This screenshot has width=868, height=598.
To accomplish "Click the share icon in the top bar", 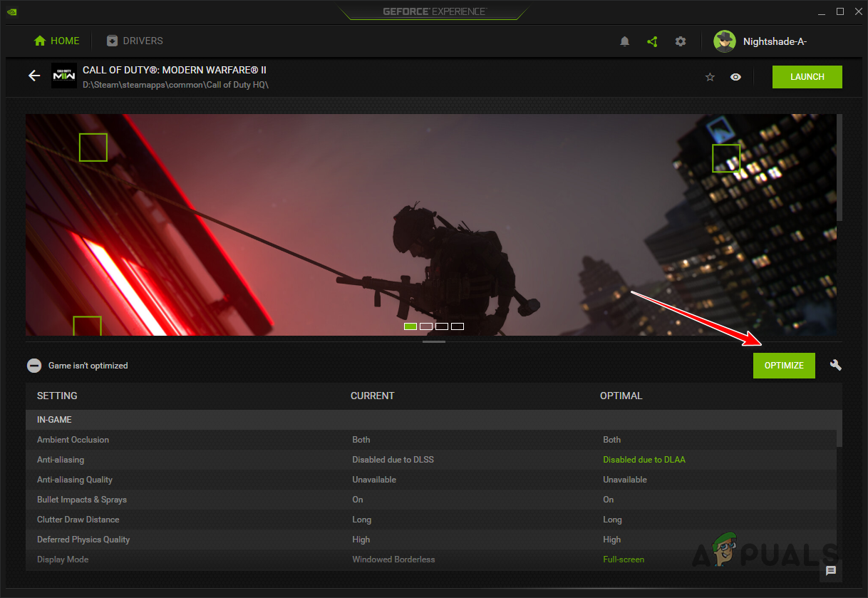I will click(x=652, y=41).
